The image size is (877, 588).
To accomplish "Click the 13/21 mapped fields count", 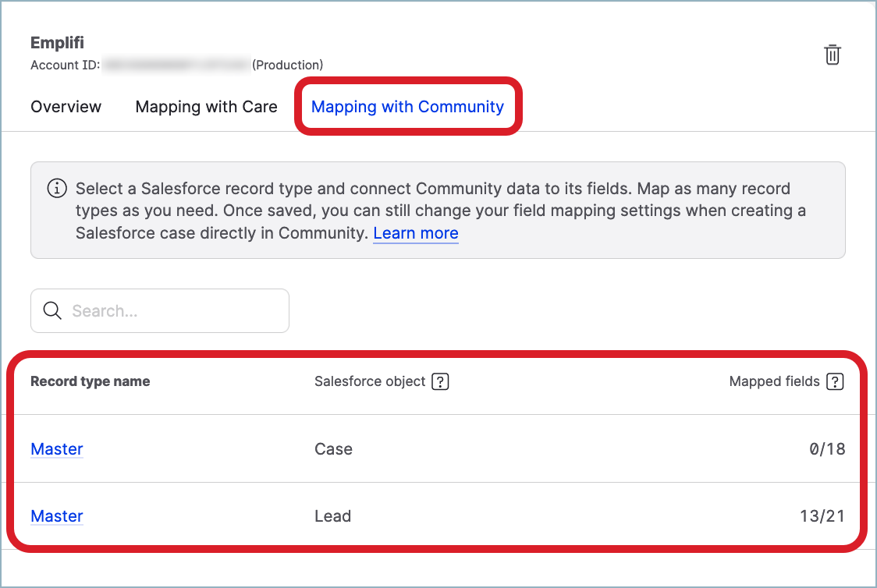I will pyautogui.click(x=822, y=516).
